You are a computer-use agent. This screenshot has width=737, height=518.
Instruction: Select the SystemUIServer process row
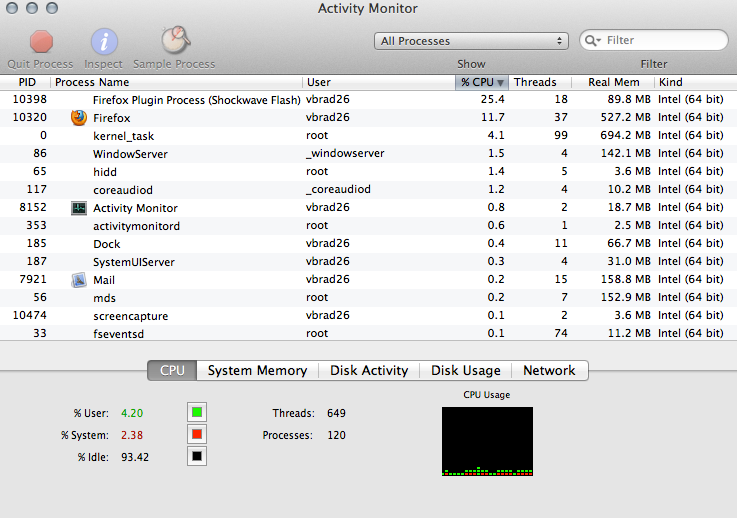pos(368,261)
